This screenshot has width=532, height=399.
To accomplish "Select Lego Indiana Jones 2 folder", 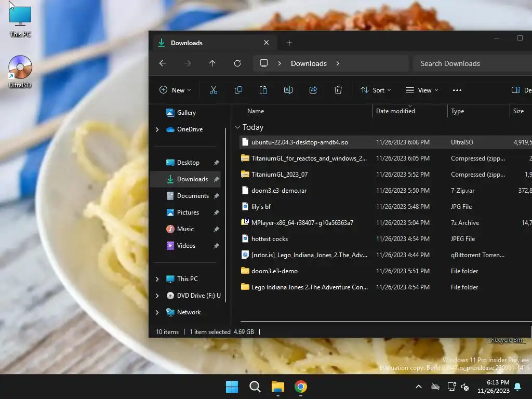I will (385, 287).
